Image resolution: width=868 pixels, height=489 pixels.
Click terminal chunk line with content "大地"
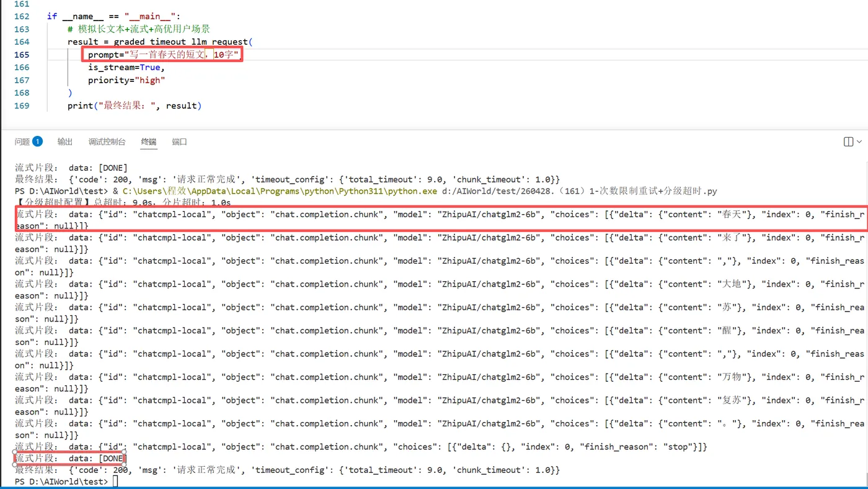tap(440, 290)
